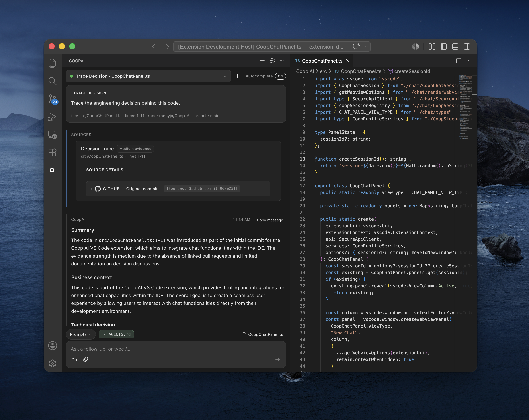
Task: Attach a file with the paperclip icon
Action: 85,359
